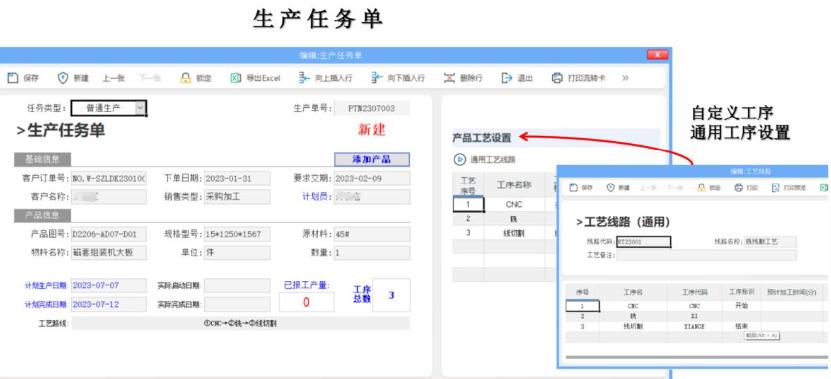Image resolution: width=831 pixels, height=379 pixels.
Task: Click the blue 计划员 label link
Action: (x=316, y=197)
